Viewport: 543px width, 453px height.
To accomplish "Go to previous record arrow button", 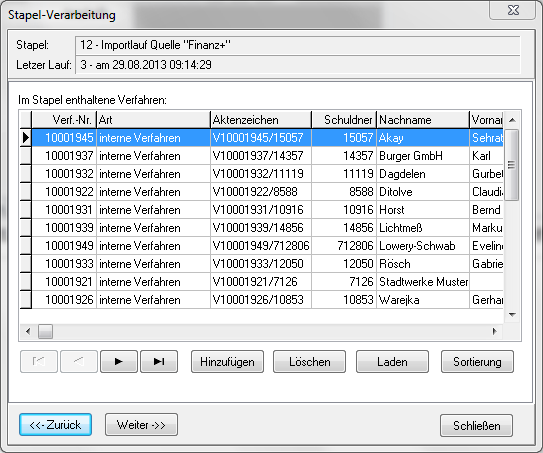I will (79, 362).
